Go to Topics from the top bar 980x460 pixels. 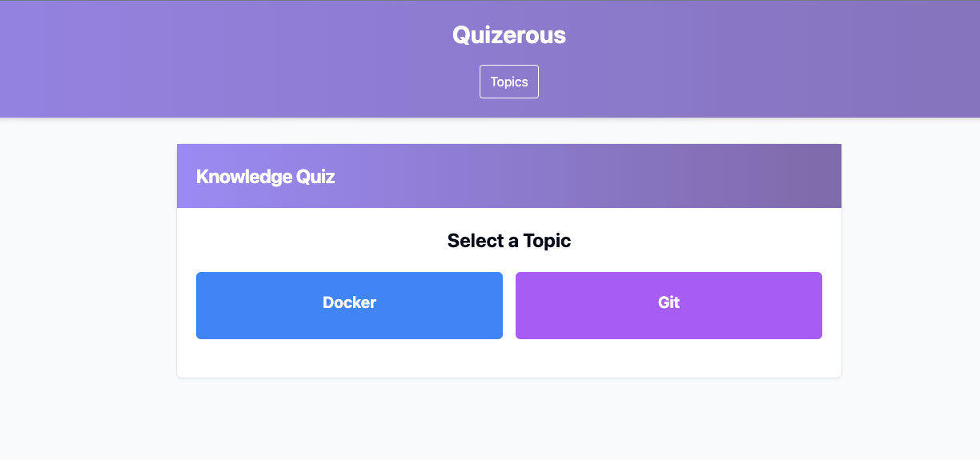pyautogui.click(x=509, y=82)
